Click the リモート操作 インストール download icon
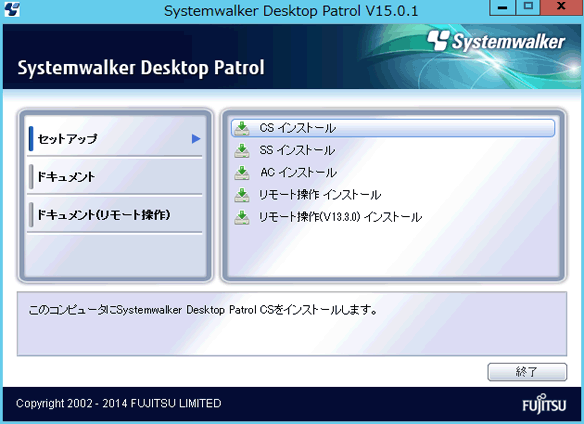The width and height of the screenshot is (584, 424). 242,195
